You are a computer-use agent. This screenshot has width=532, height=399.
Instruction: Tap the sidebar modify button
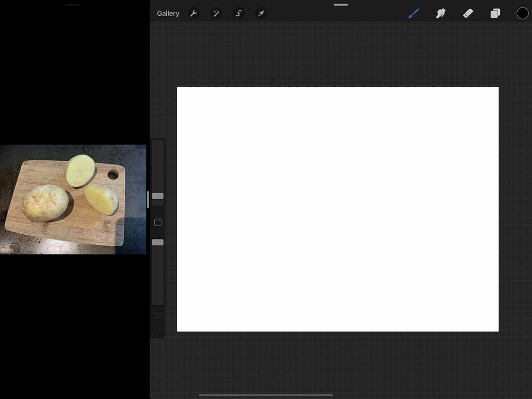point(157,222)
